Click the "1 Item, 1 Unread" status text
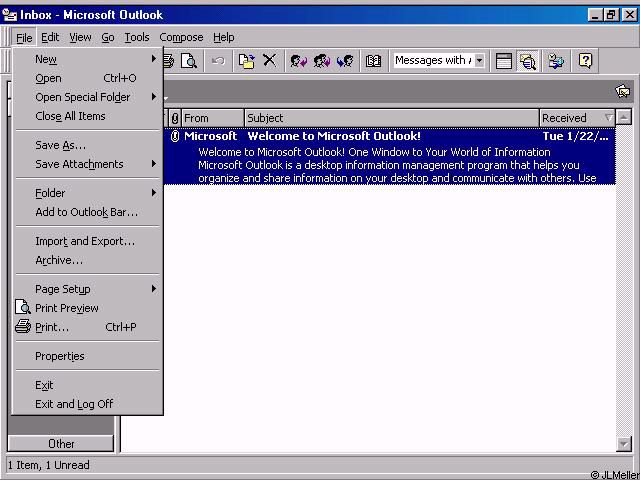 (x=49, y=465)
